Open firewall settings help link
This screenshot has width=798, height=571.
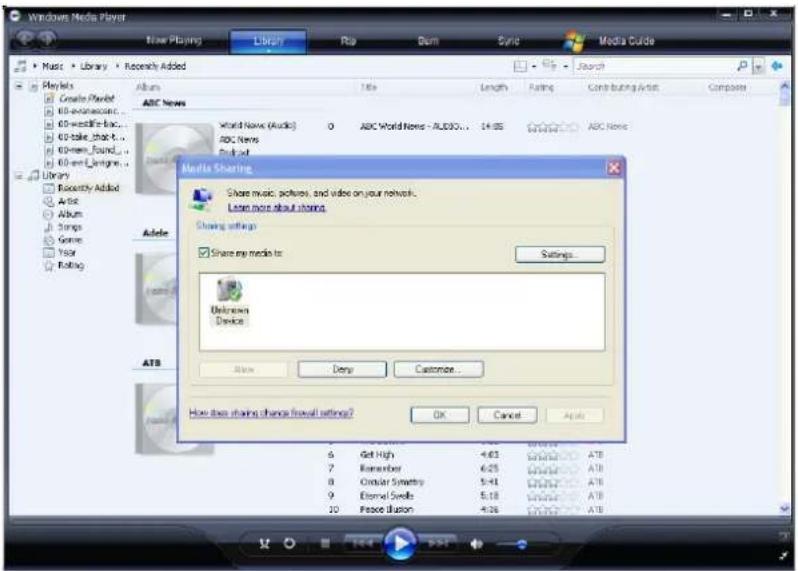tap(271, 413)
